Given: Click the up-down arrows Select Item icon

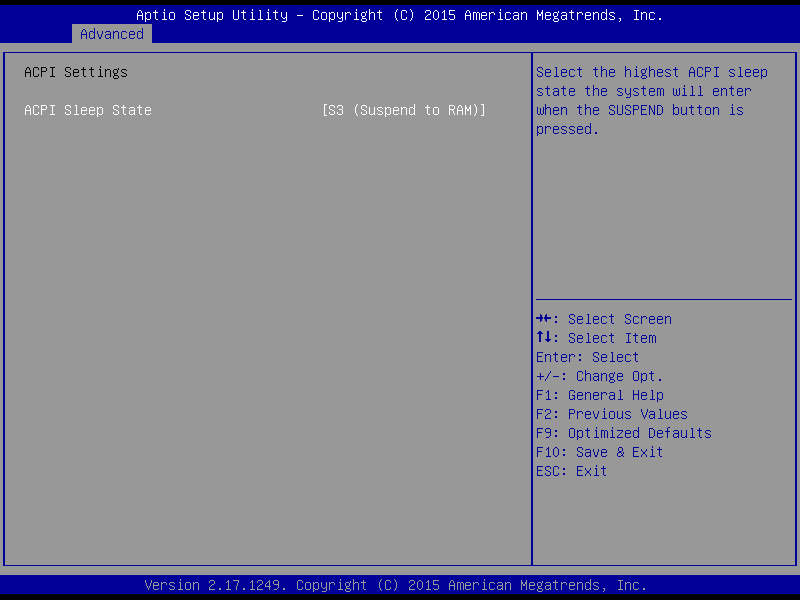Looking at the screenshot, I should point(544,338).
